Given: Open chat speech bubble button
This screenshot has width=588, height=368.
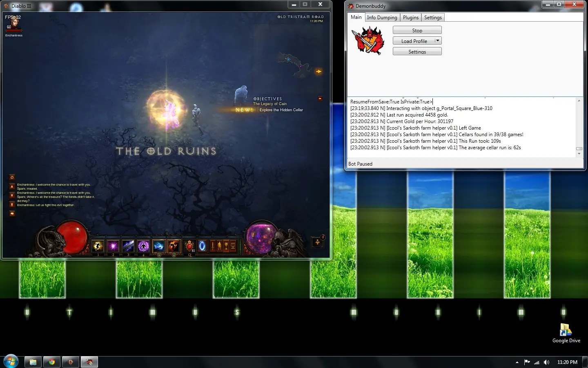Looking at the screenshot, I should tap(12, 213).
